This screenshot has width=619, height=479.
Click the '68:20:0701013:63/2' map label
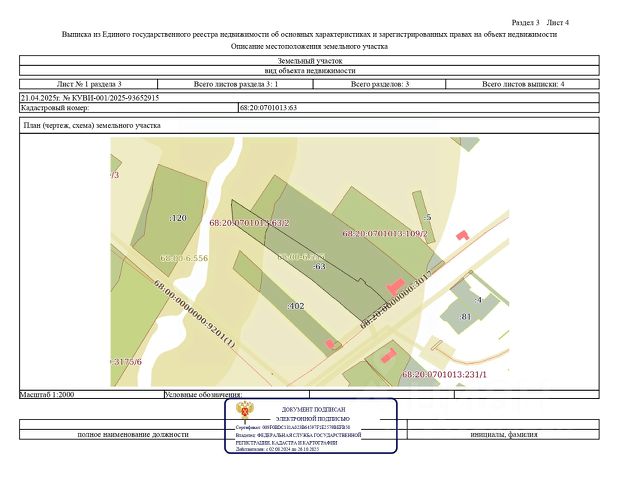coord(249,223)
